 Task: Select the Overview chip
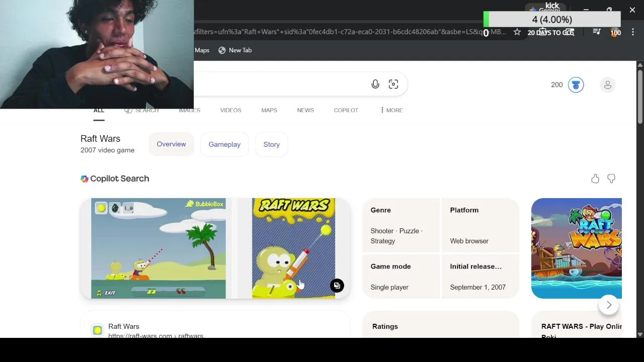click(171, 144)
